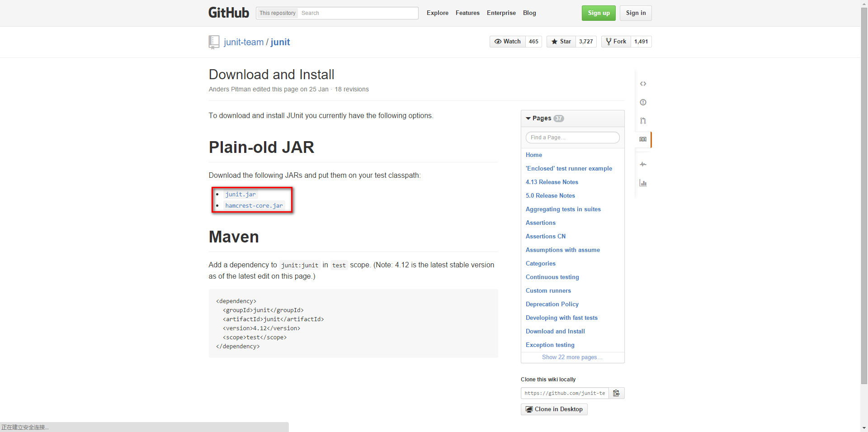The width and height of the screenshot is (868, 432).
Task: Open the junit-team owner link
Action: 243,42
